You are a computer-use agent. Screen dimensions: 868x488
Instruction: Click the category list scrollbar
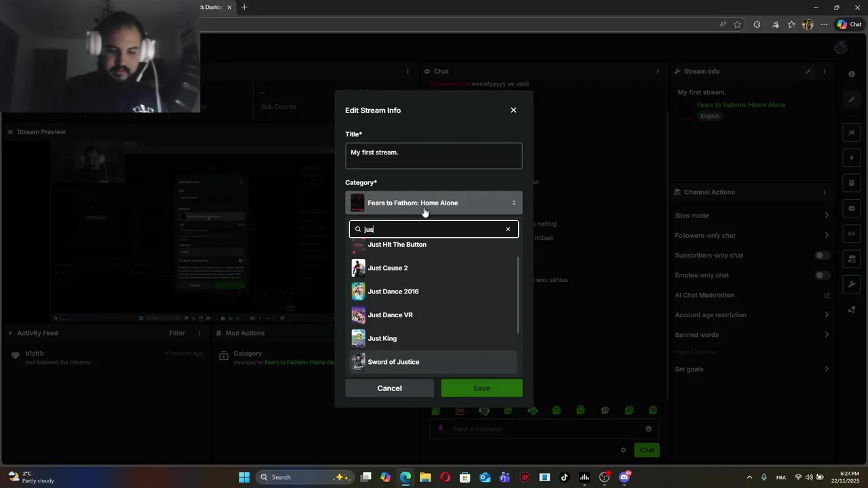[x=519, y=295]
